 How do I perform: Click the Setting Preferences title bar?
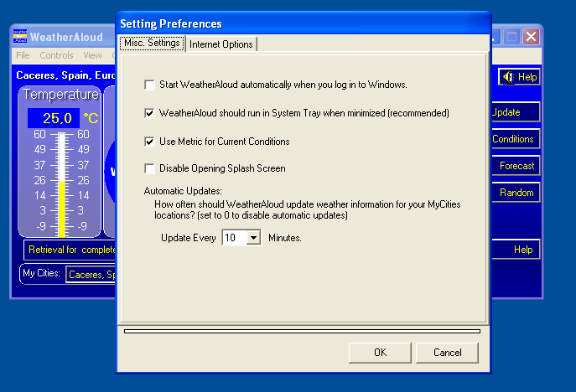tap(304, 23)
